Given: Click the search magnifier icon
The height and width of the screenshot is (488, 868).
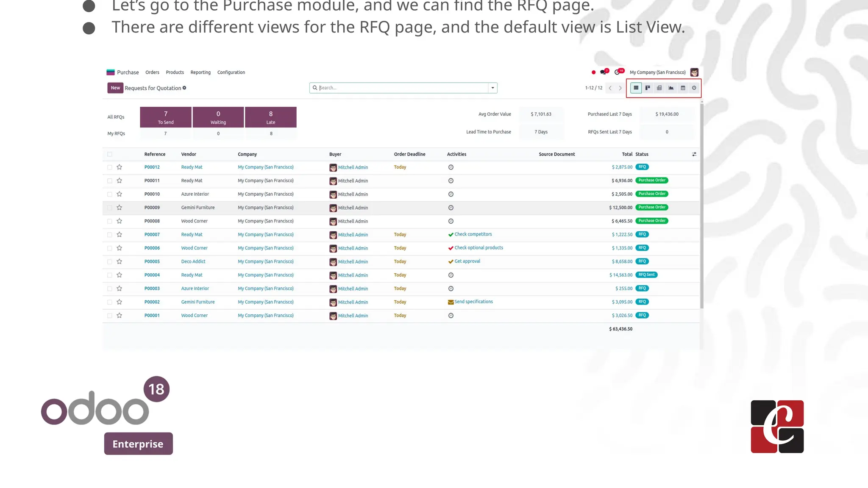Looking at the screenshot, I should [315, 88].
